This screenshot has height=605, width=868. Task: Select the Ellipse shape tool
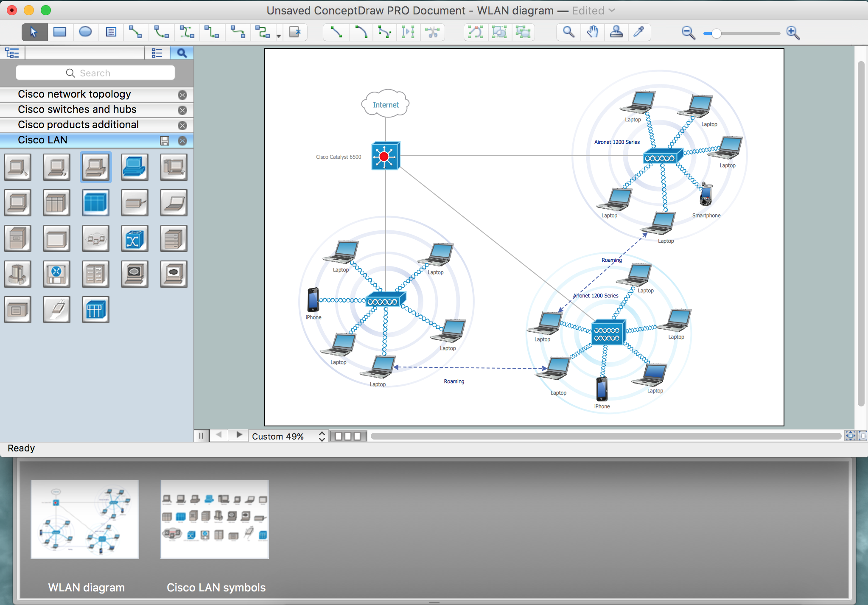85,32
